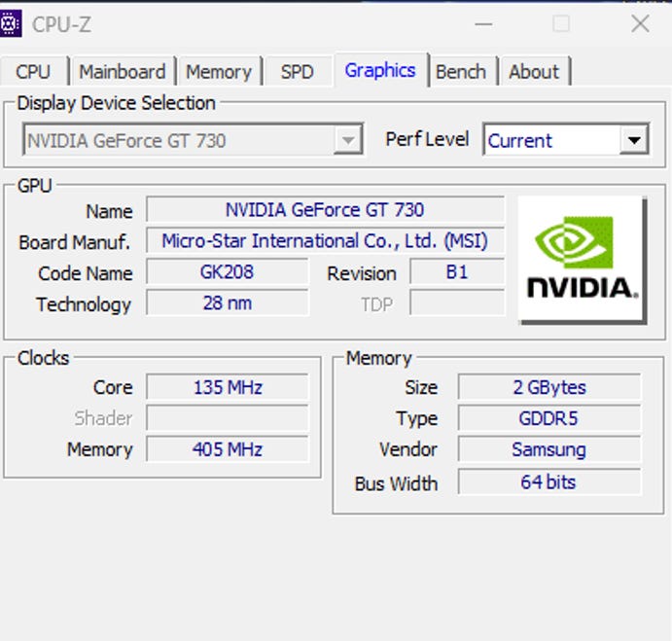Open the Mainboard tab
The height and width of the screenshot is (641, 672).
(123, 71)
